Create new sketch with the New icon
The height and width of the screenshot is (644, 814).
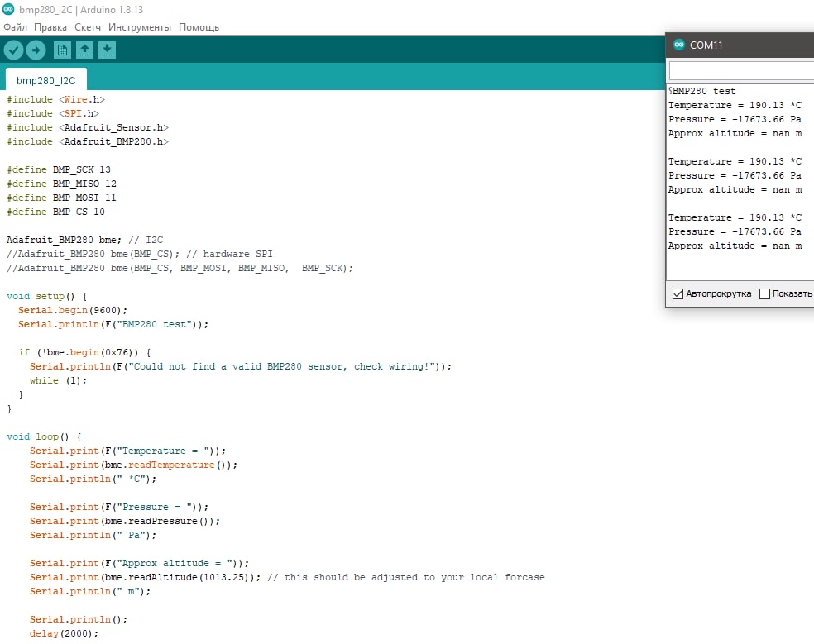click(x=62, y=50)
